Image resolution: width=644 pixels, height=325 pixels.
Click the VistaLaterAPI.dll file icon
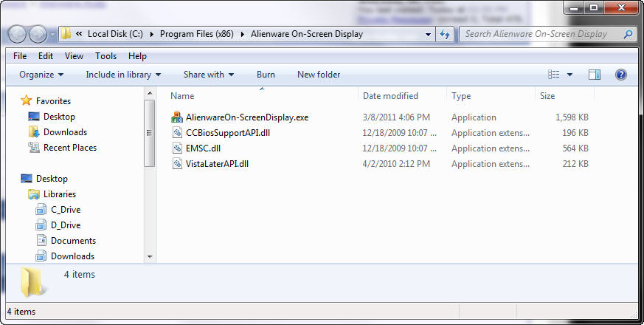pos(177,164)
